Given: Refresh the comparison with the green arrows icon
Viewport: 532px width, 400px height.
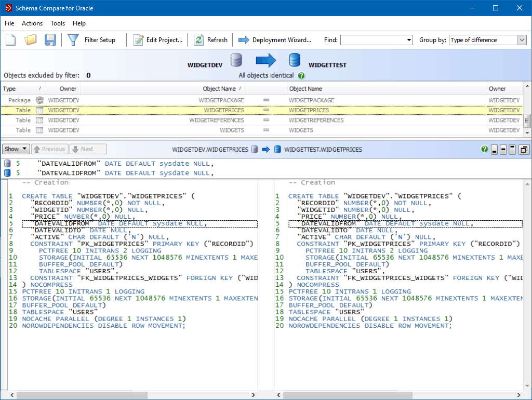Looking at the screenshot, I should tap(199, 39).
